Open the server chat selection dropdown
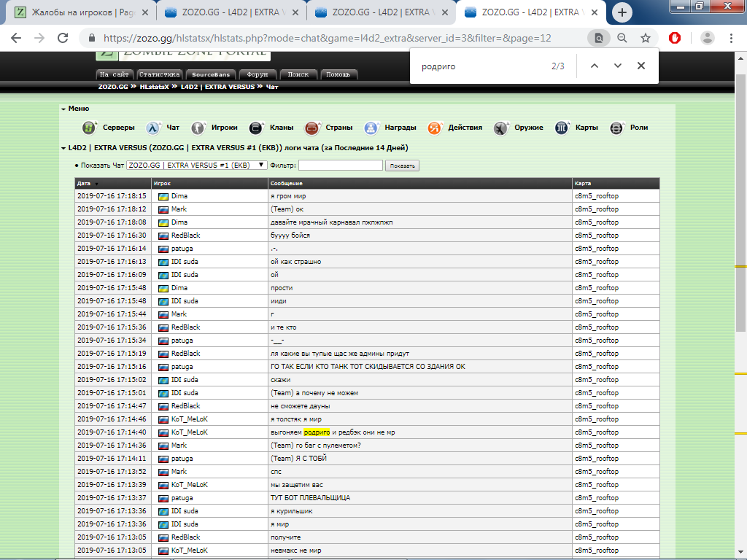 (x=197, y=166)
